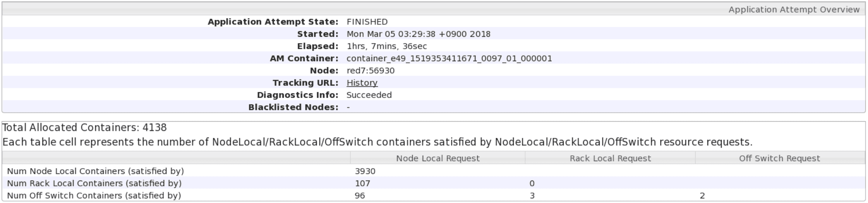Select the AM Container ID value
Image resolution: width=868 pixels, height=203 pixels.
449,58
